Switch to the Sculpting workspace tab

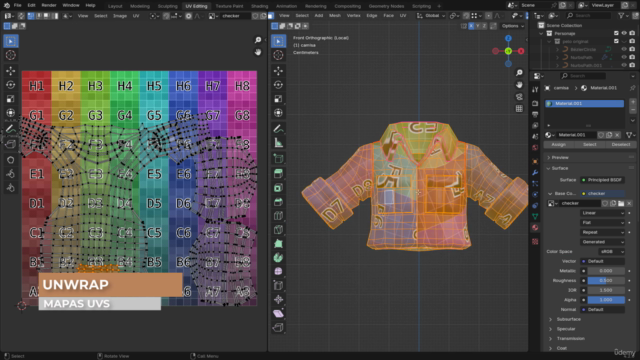pos(167,6)
